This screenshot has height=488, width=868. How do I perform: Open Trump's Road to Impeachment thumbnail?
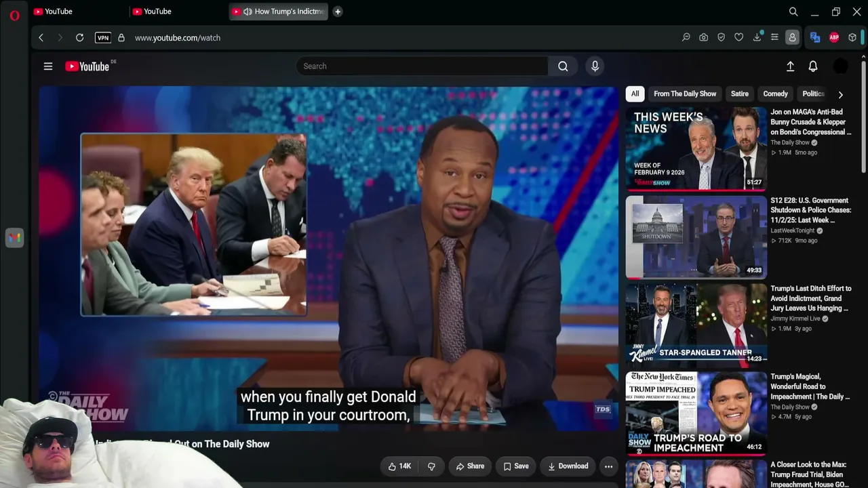coord(696,413)
